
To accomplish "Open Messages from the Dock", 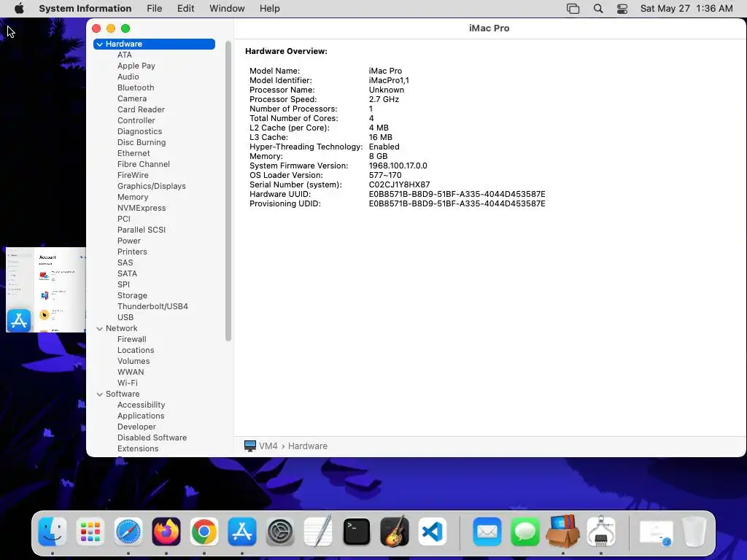I will (525, 532).
